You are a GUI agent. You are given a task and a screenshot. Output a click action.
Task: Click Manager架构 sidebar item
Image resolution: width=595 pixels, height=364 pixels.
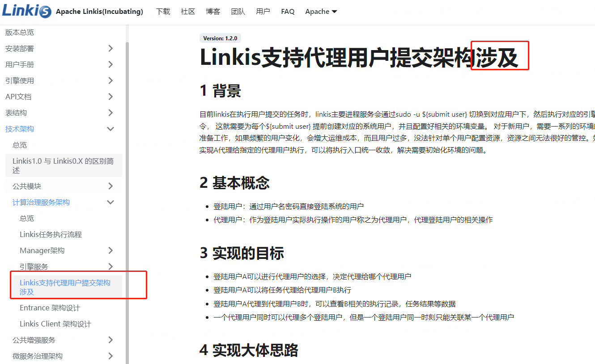(42, 250)
